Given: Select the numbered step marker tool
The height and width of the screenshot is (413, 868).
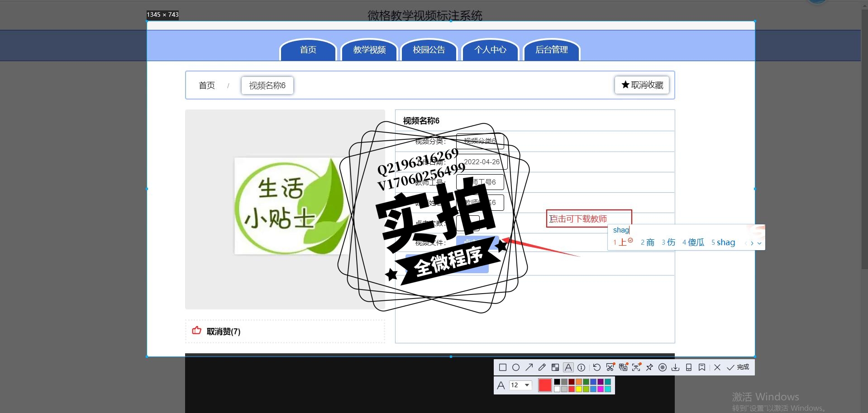Looking at the screenshot, I should [581, 367].
